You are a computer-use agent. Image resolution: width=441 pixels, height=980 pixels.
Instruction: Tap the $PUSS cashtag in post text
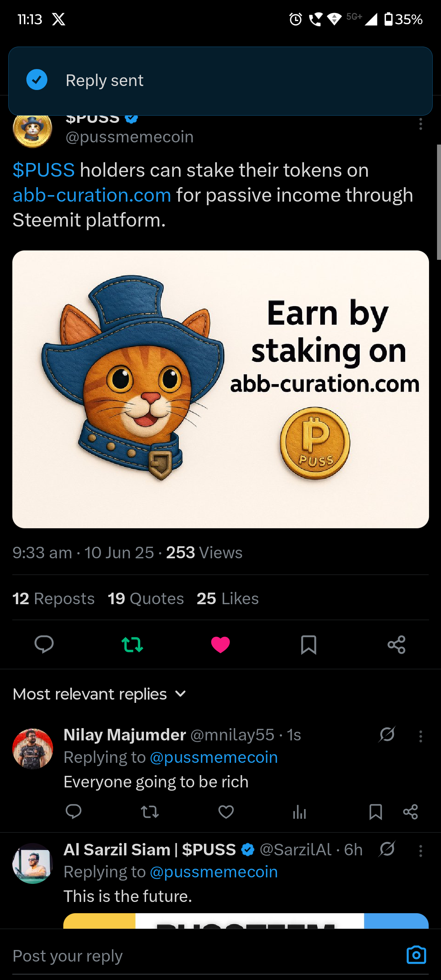[44, 170]
